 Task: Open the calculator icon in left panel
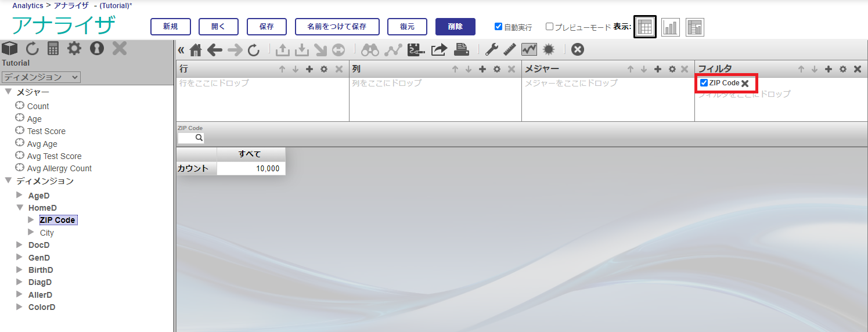(x=53, y=48)
